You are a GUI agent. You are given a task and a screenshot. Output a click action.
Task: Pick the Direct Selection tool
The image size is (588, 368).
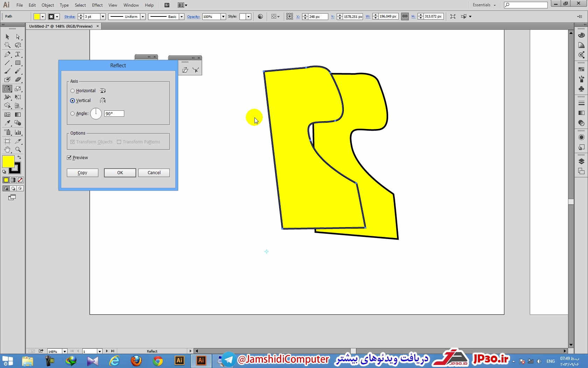click(18, 37)
